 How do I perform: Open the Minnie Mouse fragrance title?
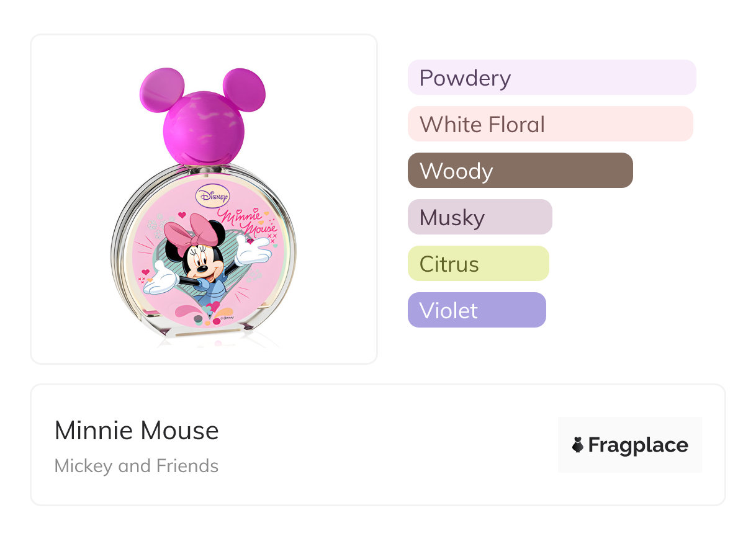[x=137, y=431]
